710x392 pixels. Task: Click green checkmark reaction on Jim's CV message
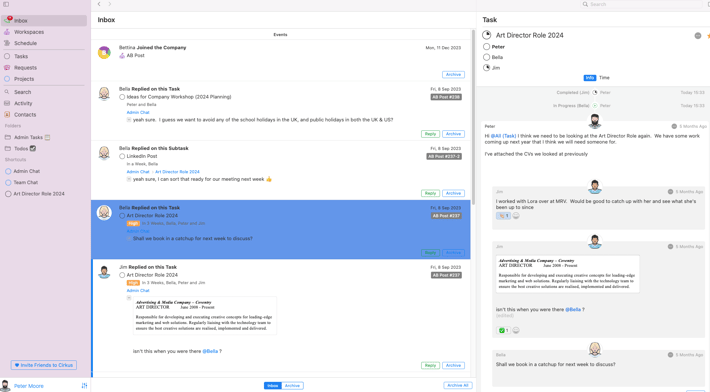(503, 330)
